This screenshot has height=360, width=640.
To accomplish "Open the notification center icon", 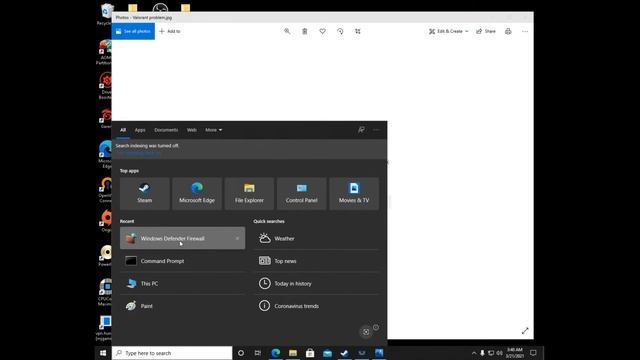I will pyautogui.click(x=533, y=353).
